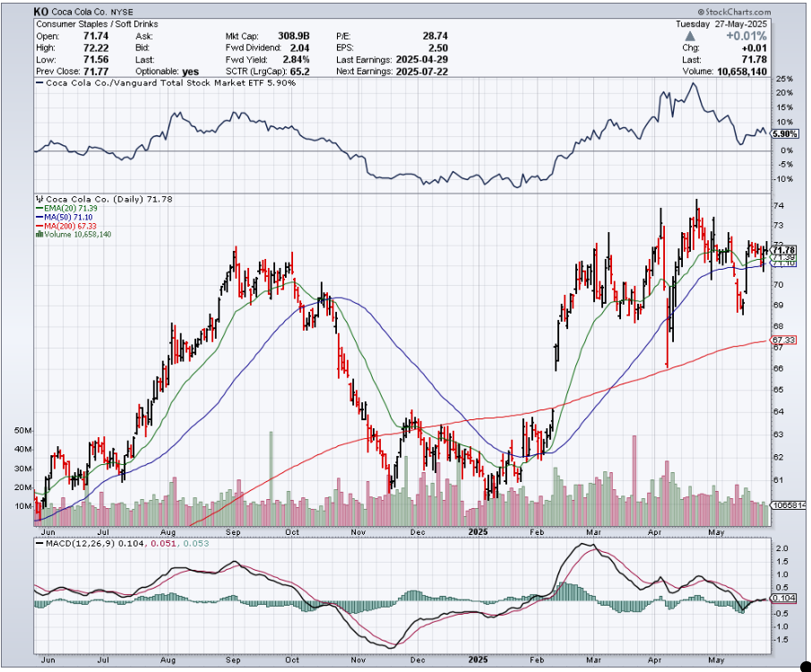Click the gray up-triangle change indicator
Viewport: 811px width, 672px height.
[x=690, y=36]
